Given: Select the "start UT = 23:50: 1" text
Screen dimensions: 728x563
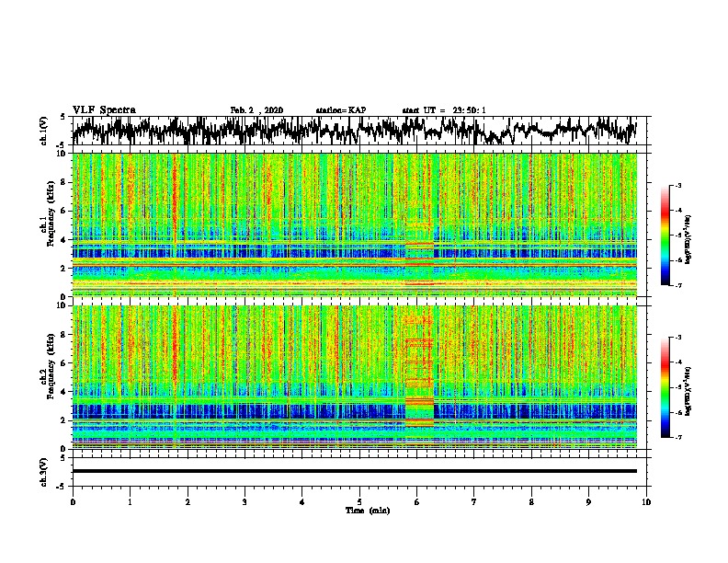Looking at the screenshot, I should point(444,110).
